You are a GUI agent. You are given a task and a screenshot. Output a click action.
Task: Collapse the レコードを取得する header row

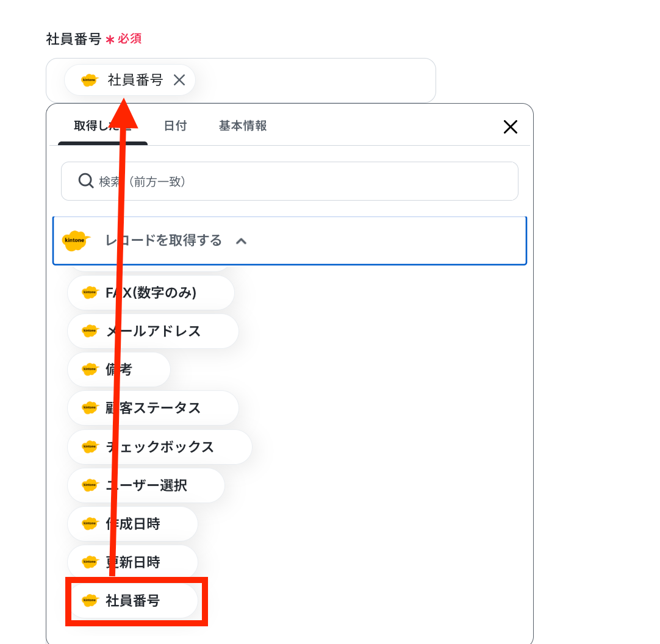tap(290, 241)
